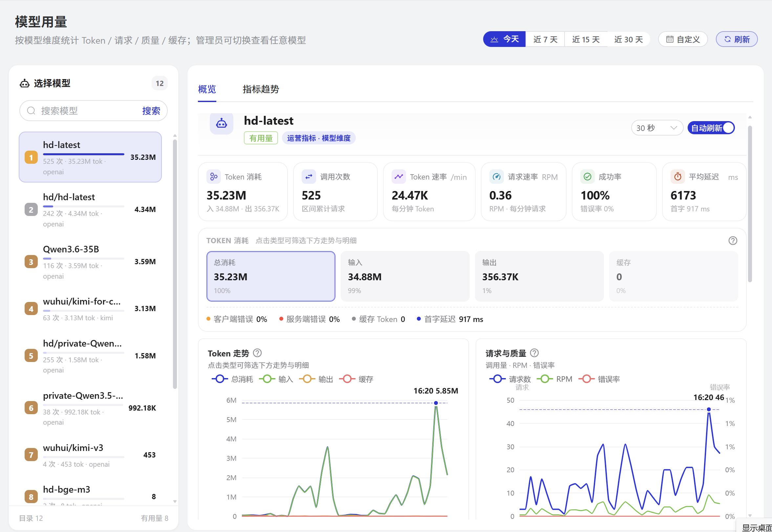The height and width of the screenshot is (532, 772).
Task: Select the 总消耗 35.23M filter card
Action: tap(271, 276)
